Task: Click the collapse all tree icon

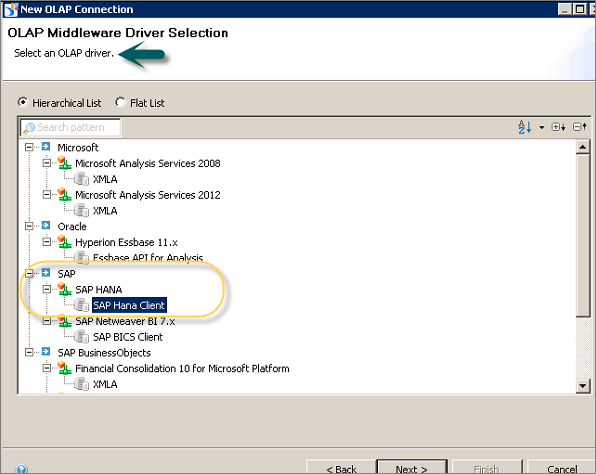Action: coord(580,127)
